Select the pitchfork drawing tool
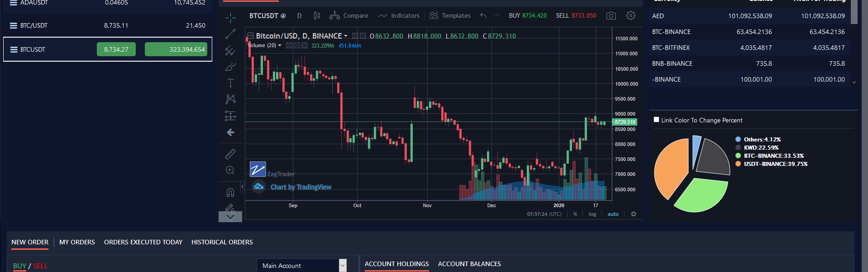 [x=230, y=50]
